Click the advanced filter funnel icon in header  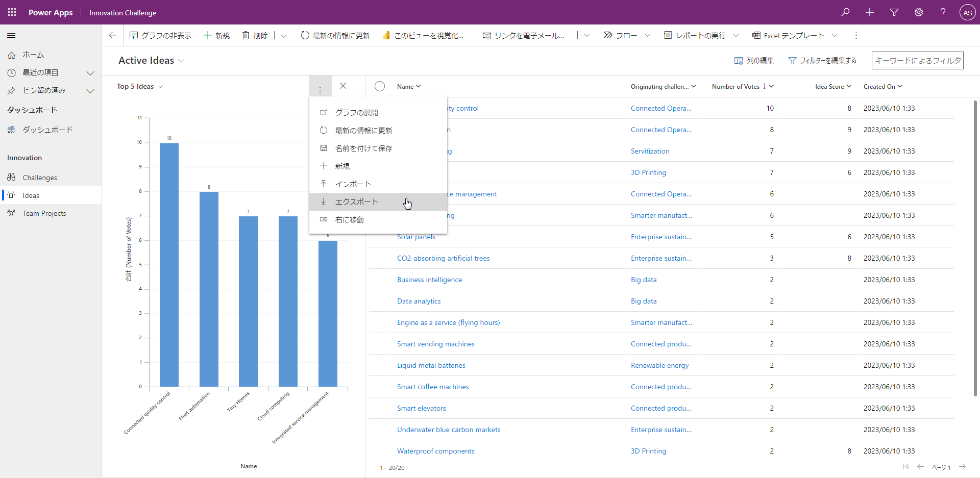point(894,12)
